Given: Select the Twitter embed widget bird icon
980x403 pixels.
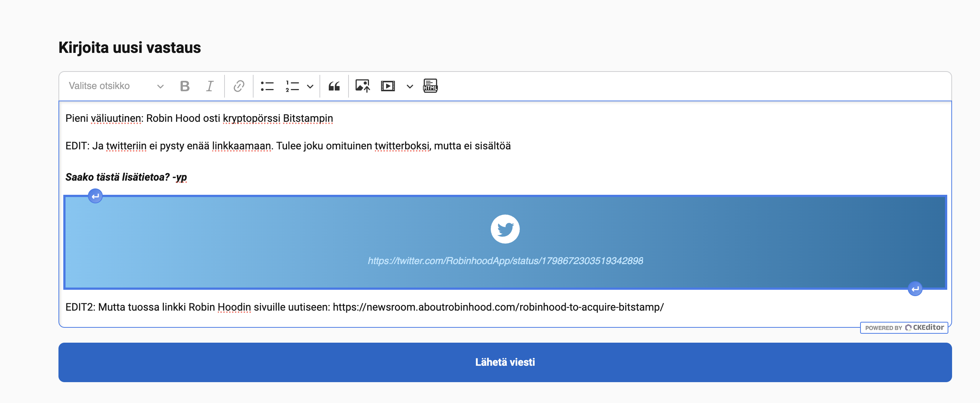Looking at the screenshot, I should click(x=505, y=229).
